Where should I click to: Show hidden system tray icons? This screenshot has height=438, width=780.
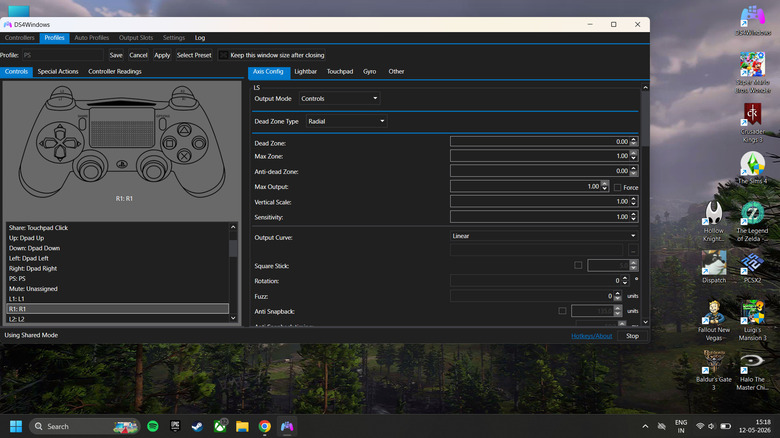tap(645, 427)
